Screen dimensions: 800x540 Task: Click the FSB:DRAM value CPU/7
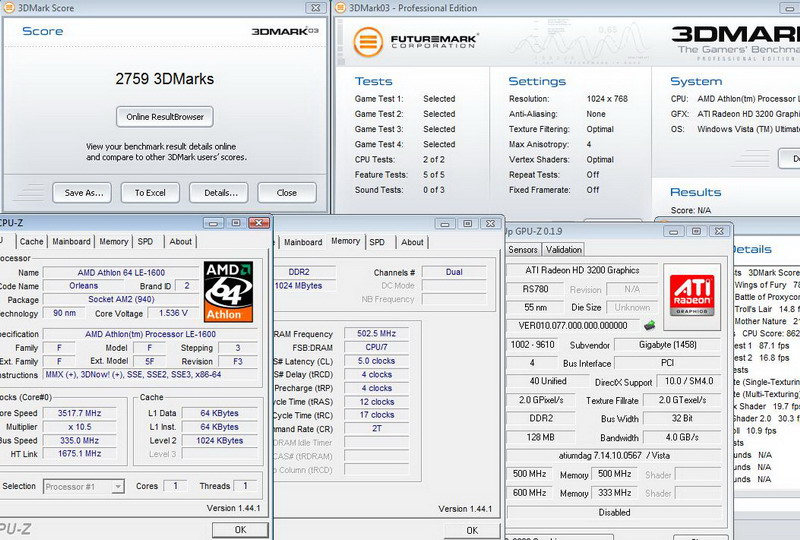coord(377,347)
